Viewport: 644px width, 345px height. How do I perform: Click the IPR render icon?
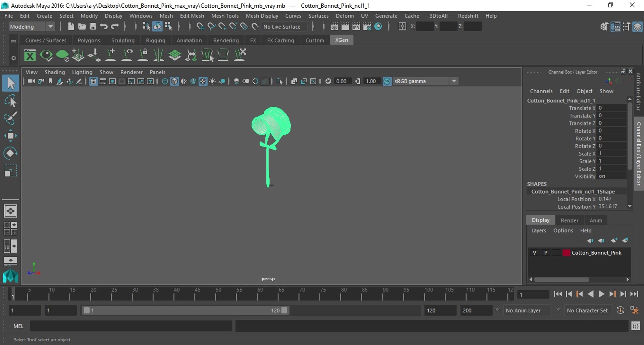point(356,27)
